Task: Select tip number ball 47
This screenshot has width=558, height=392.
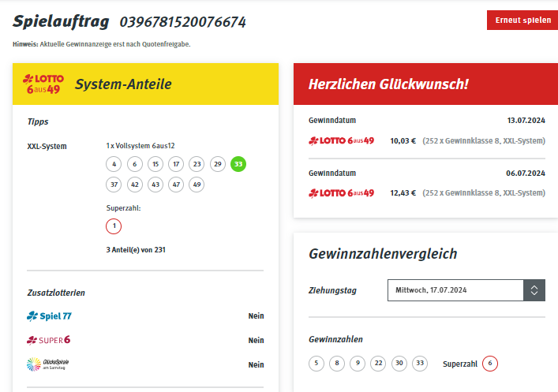Action: 176,185
